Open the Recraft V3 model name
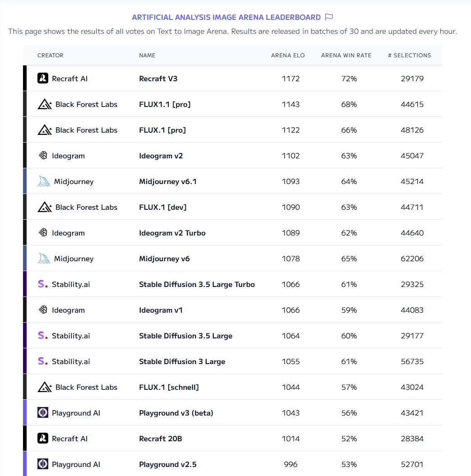 point(158,79)
